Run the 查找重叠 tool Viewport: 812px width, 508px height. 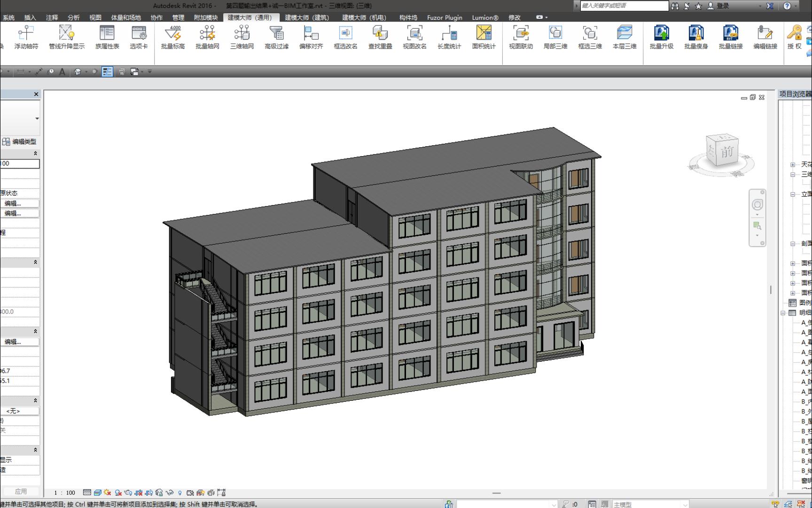coord(380,37)
